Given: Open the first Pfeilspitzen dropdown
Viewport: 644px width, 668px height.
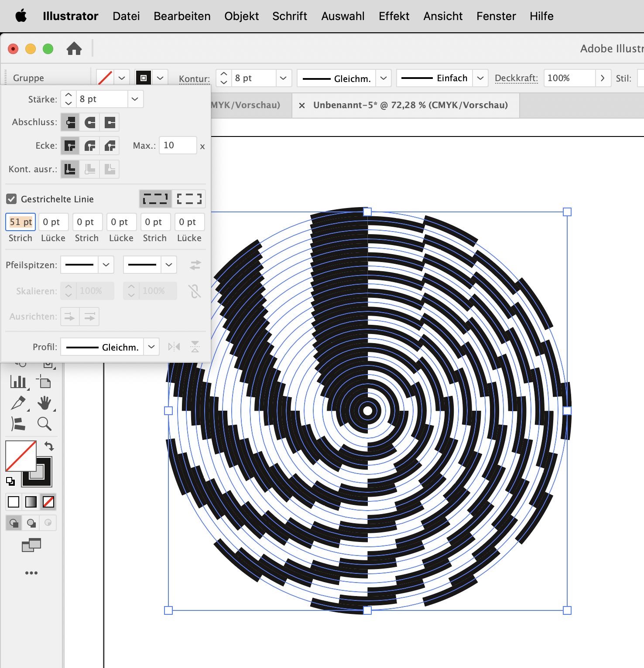Looking at the screenshot, I should (x=106, y=265).
